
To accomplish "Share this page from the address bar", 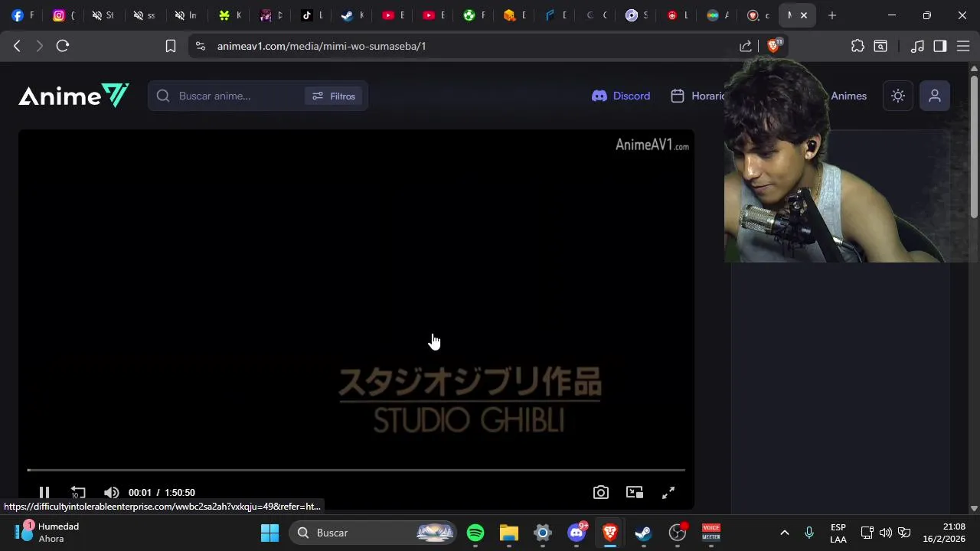I will coord(746,46).
